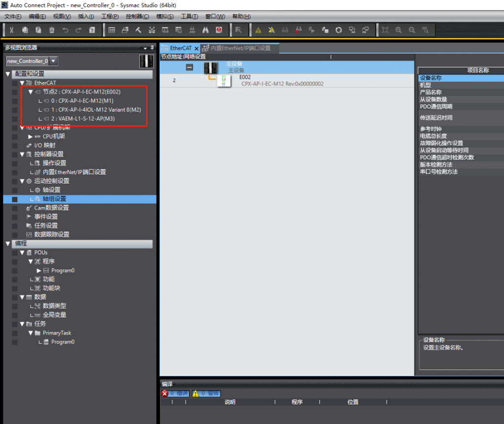Click the glasses monitor icon
The image size is (504, 424).
coord(285,30)
